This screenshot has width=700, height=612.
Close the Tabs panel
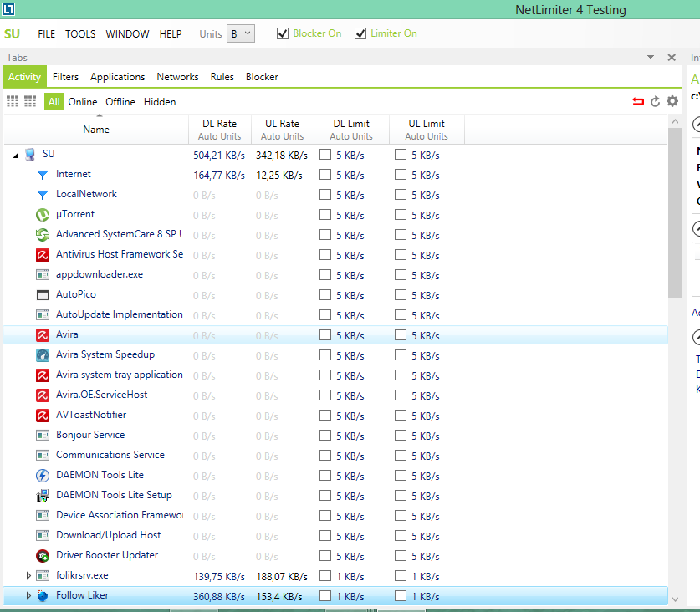[672, 57]
